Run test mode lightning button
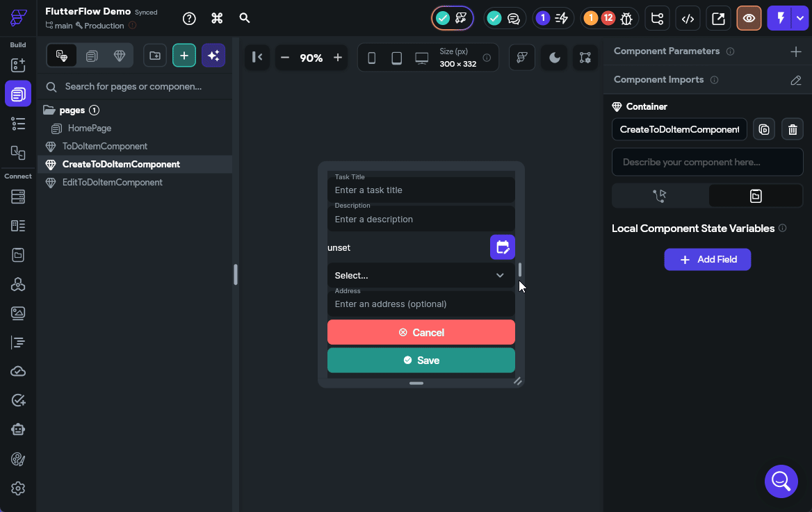The width and height of the screenshot is (812, 512). coord(781,19)
